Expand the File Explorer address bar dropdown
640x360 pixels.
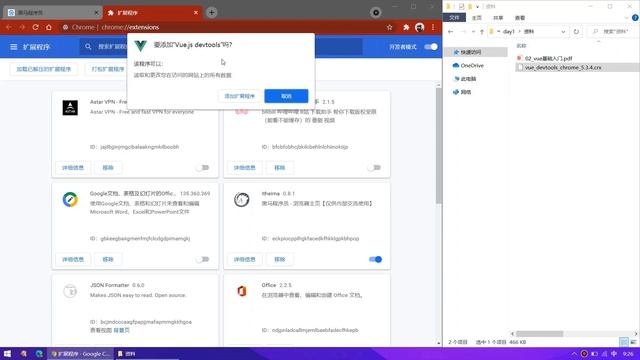point(563,32)
